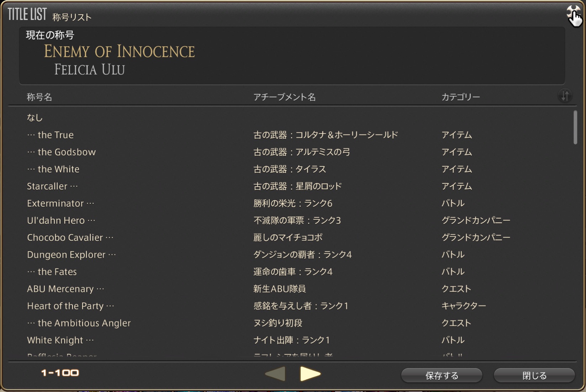Select the "the Godsbow" title
This screenshot has height=392, width=586.
[61, 152]
